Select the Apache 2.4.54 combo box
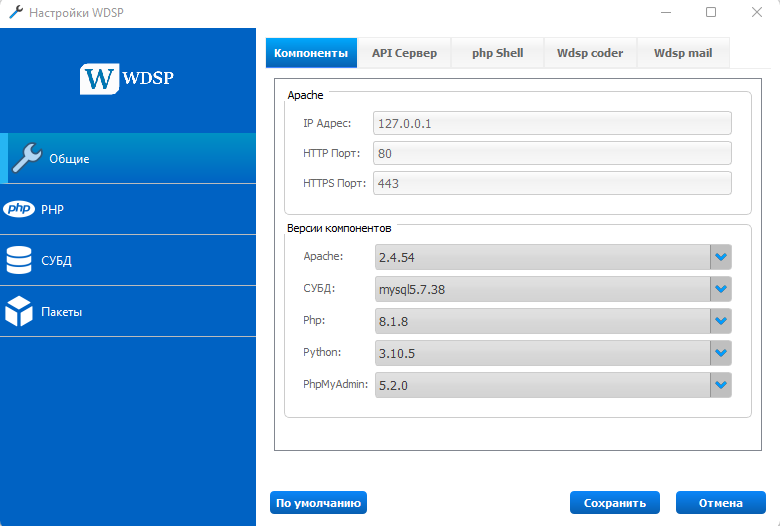Viewport: 780px width, 526px height. point(553,257)
